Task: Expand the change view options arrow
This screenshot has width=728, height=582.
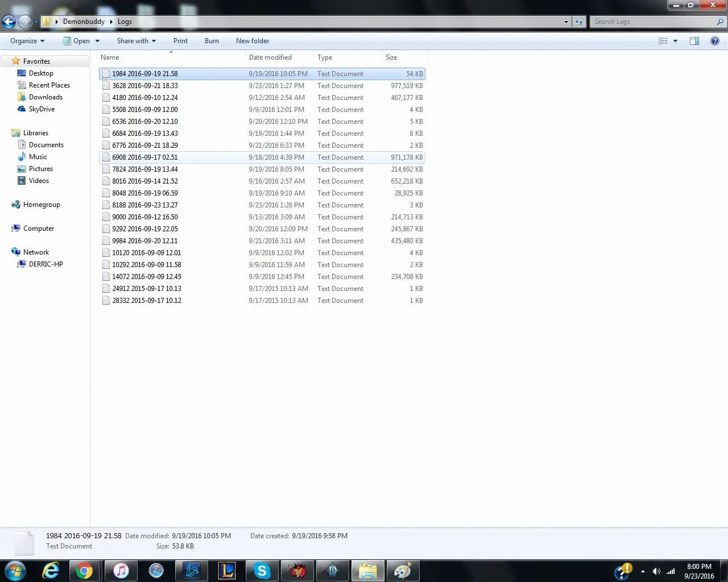Action: pyautogui.click(x=676, y=41)
